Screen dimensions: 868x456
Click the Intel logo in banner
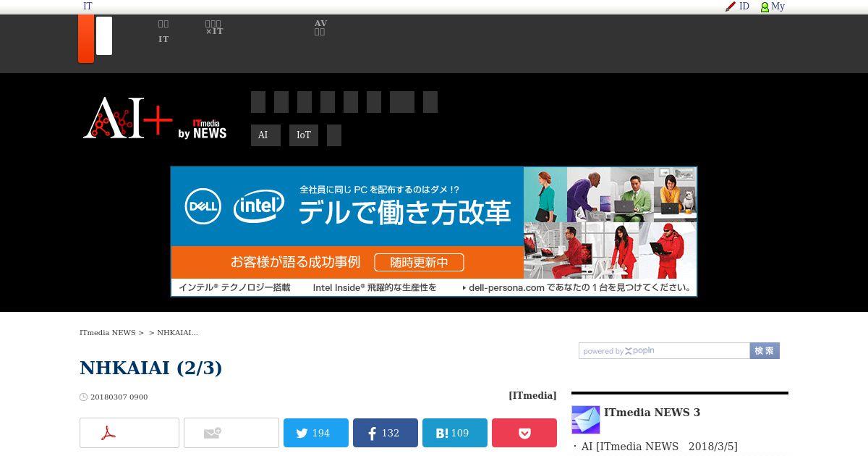[x=259, y=207]
